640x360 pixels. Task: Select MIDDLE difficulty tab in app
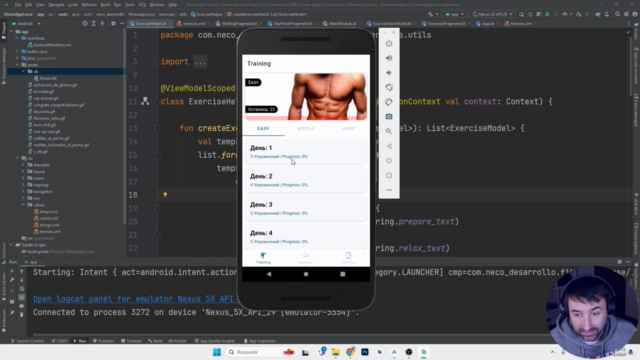[x=306, y=129]
